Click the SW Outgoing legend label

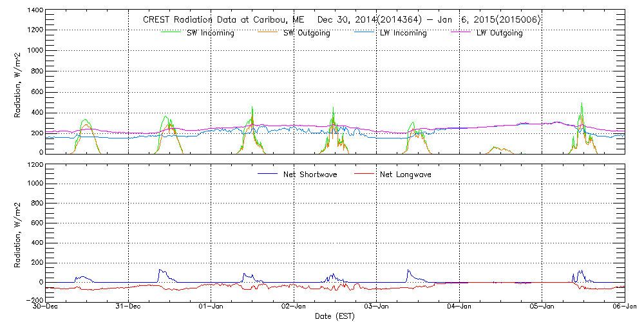click(x=307, y=33)
